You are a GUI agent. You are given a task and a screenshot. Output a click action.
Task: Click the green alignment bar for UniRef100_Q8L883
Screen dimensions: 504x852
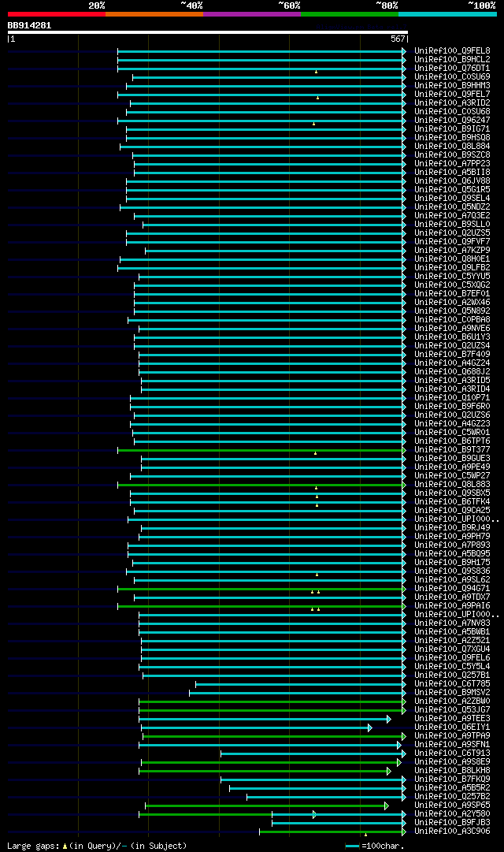pyautogui.click(x=261, y=486)
